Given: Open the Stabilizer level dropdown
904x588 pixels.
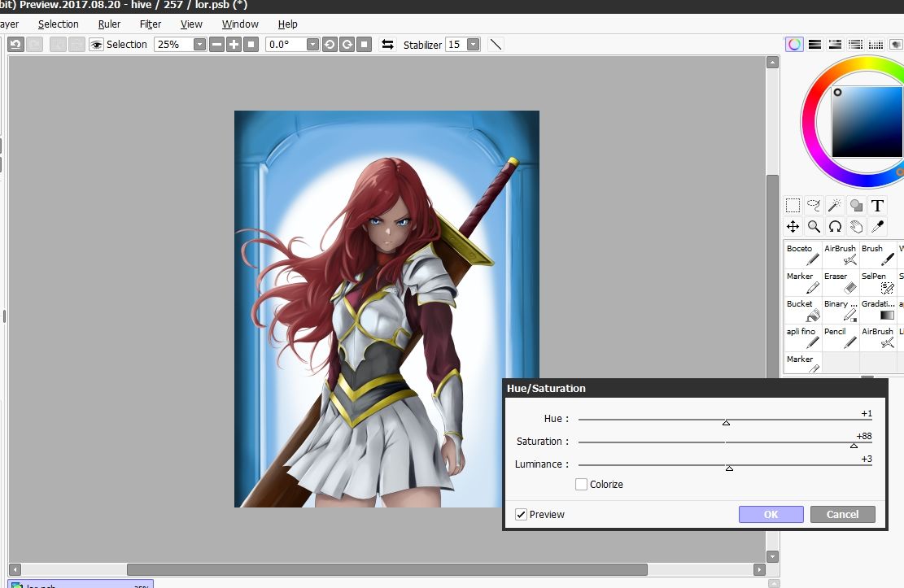Looking at the screenshot, I should pos(474,45).
